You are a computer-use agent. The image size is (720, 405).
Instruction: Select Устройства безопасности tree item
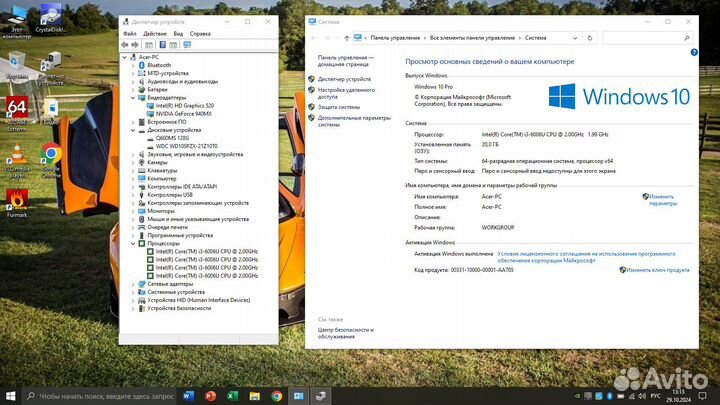click(x=179, y=308)
